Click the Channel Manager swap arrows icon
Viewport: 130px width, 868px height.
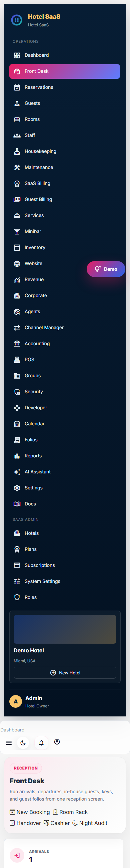(x=17, y=328)
